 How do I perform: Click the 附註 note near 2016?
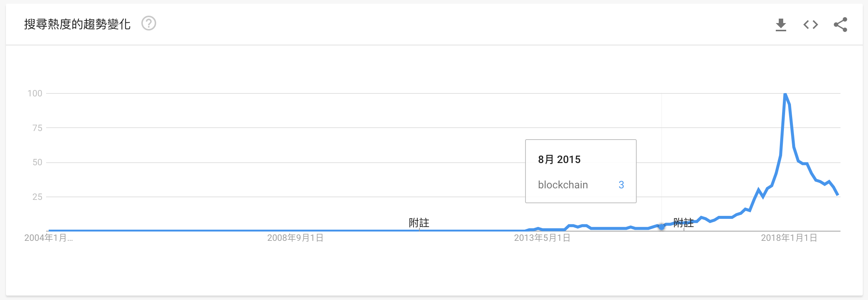pos(684,223)
